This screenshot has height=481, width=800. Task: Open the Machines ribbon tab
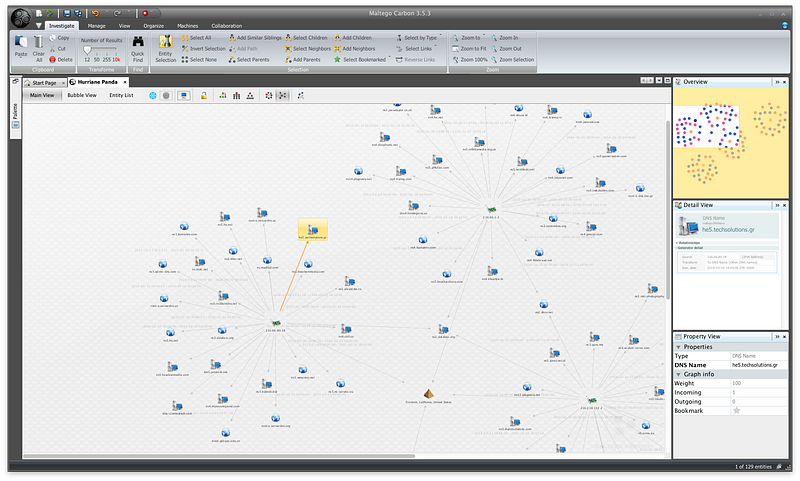pyautogui.click(x=187, y=26)
